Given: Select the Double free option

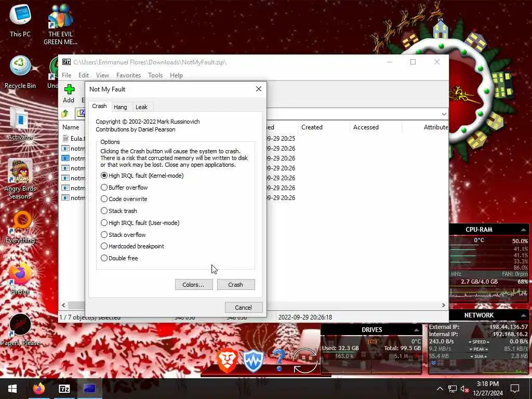Looking at the screenshot, I should [x=119, y=258].
